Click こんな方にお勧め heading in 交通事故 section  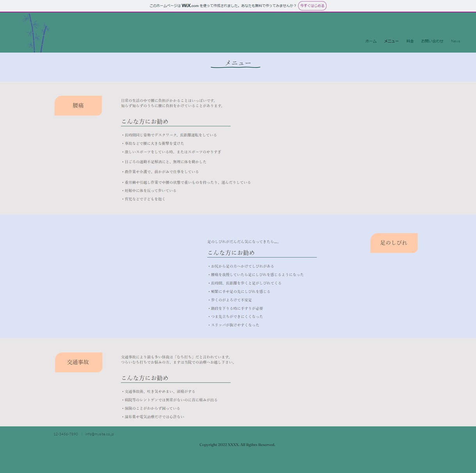click(x=145, y=378)
